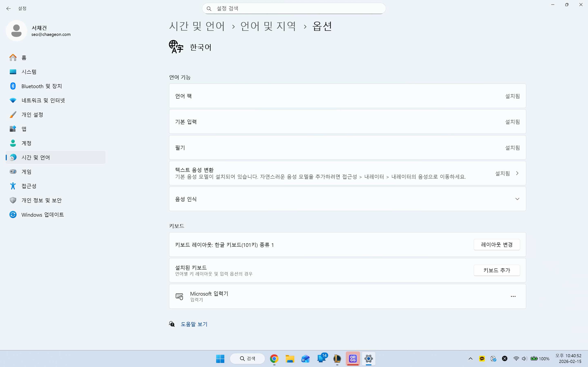Click the 키보드 추가 button

coord(497,270)
